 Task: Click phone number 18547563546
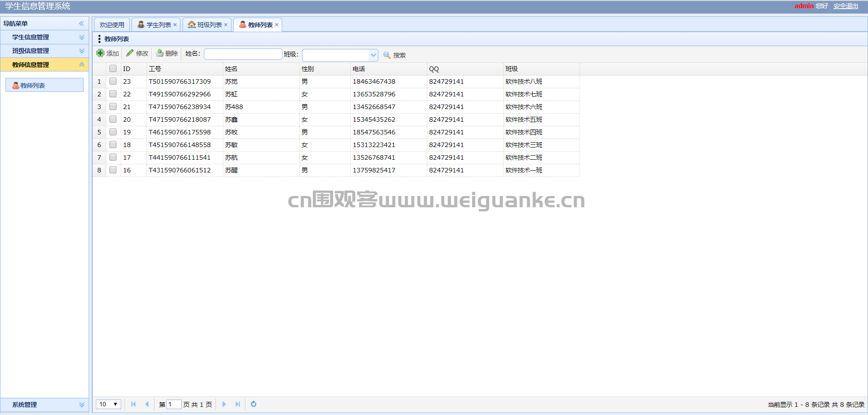coord(374,132)
